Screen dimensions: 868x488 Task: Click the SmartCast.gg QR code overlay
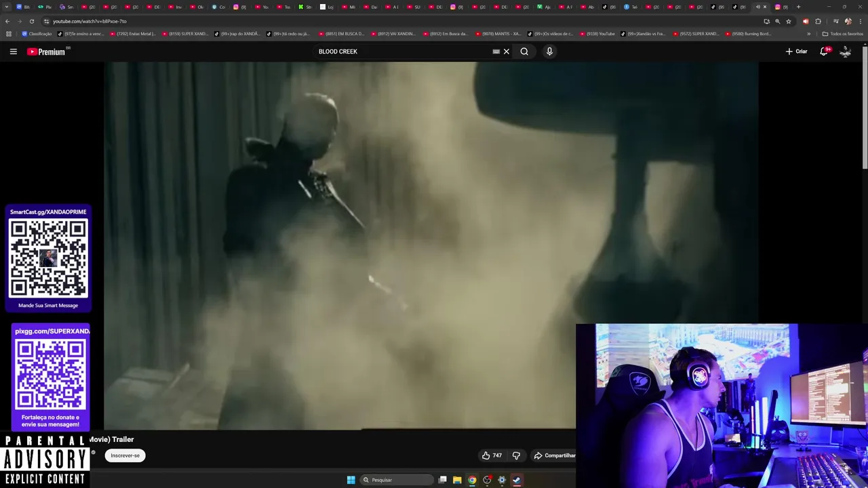[x=48, y=259]
